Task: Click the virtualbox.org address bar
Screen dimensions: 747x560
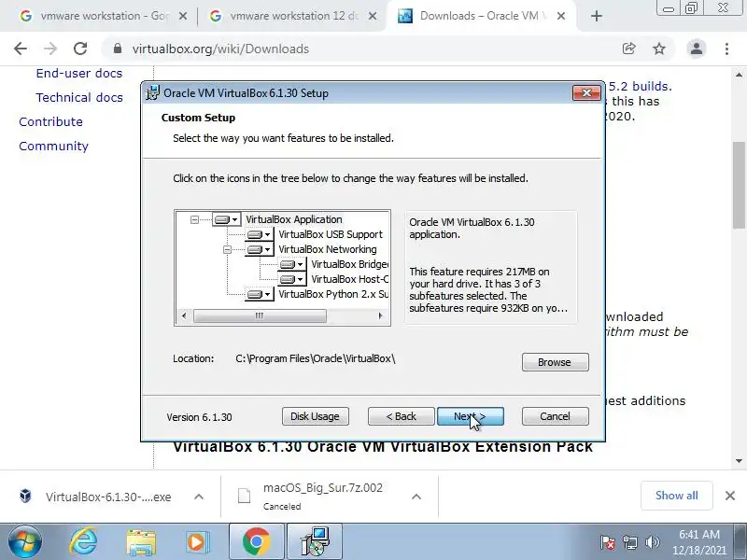Action: (220, 49)
